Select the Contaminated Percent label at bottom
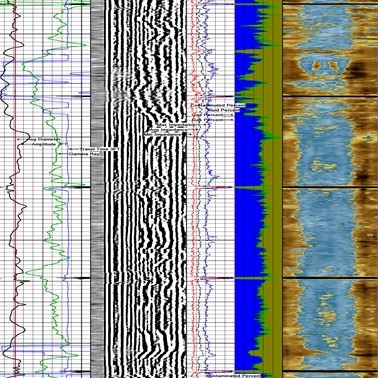Image resolution: width=378 pixels, height=378 pixels. point(233,376)
